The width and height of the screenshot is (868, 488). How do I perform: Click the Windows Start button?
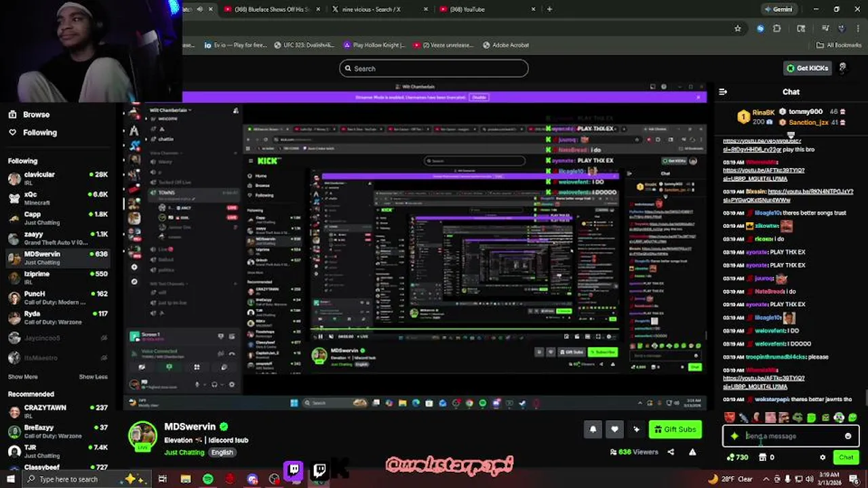pyautogui.click(x=11, y=479)
